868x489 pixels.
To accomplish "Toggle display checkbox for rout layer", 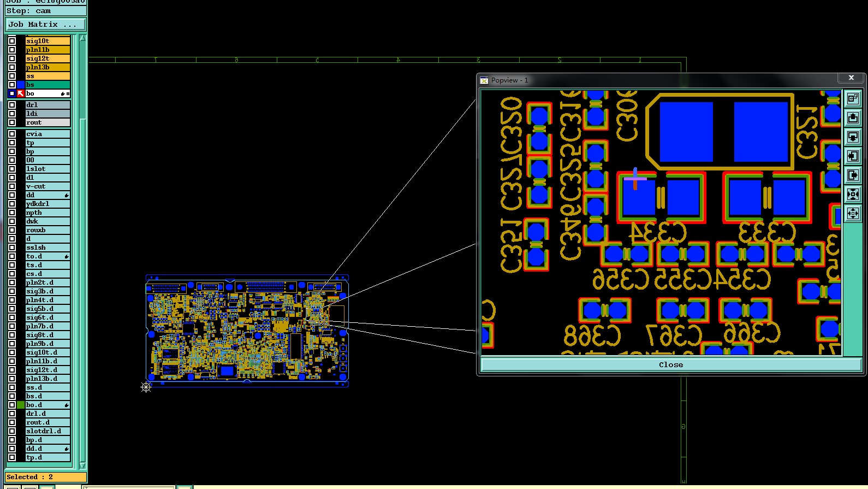I will (12, 122).
